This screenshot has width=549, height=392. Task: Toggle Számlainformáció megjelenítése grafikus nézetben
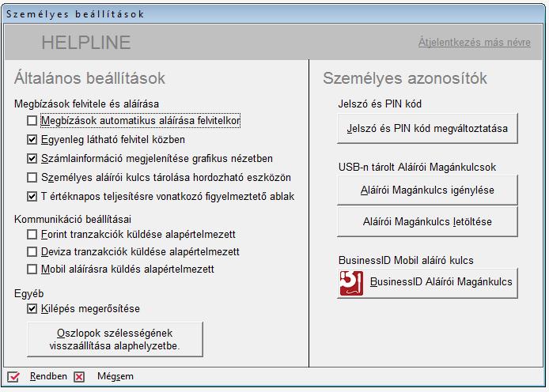tap(32, 158)
